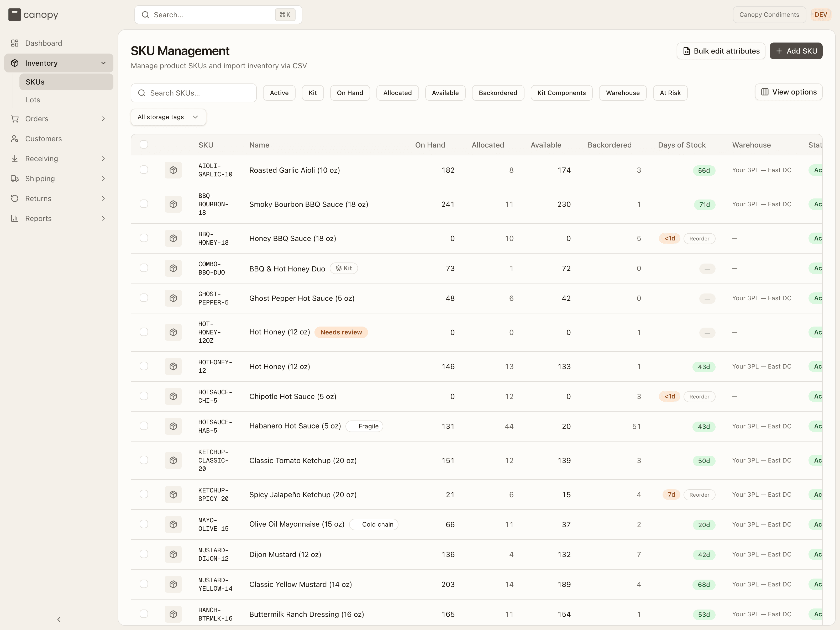Open the All storage tags dropdown
This screenshot has height=630, width=840.
[x=168, y=117]
